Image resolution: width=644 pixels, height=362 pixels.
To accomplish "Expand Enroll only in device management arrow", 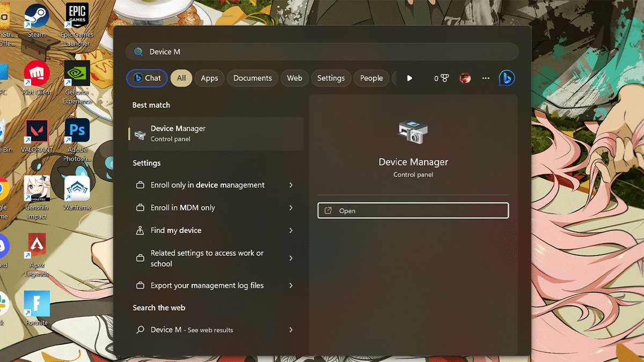I will point(291,185).
